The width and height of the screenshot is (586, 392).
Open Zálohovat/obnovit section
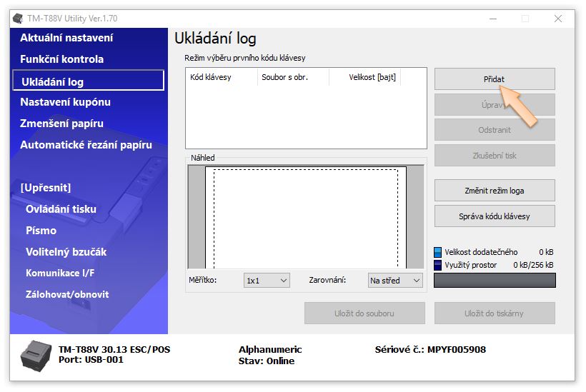[67, 295]
